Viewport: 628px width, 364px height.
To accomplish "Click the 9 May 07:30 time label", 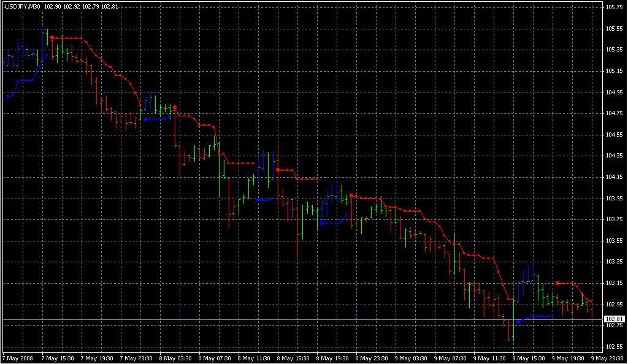I will pos(450,358).
